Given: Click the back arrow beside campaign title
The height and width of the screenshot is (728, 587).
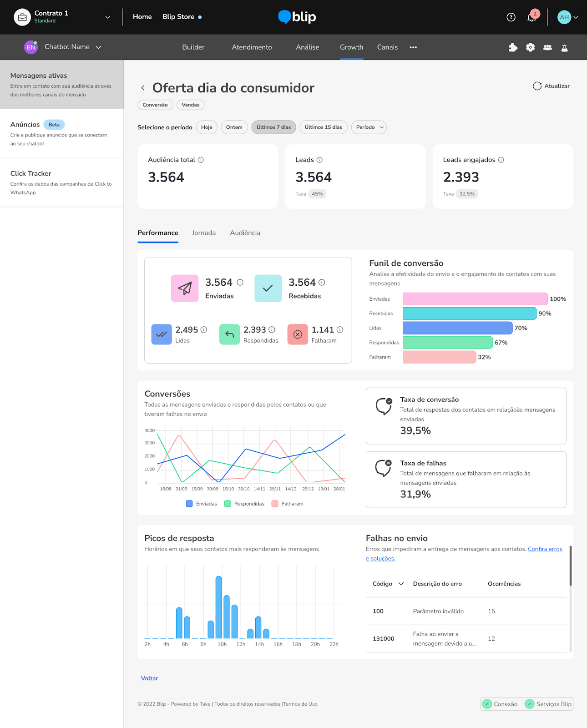Looking at the screenshot, I should coord(143,88).
